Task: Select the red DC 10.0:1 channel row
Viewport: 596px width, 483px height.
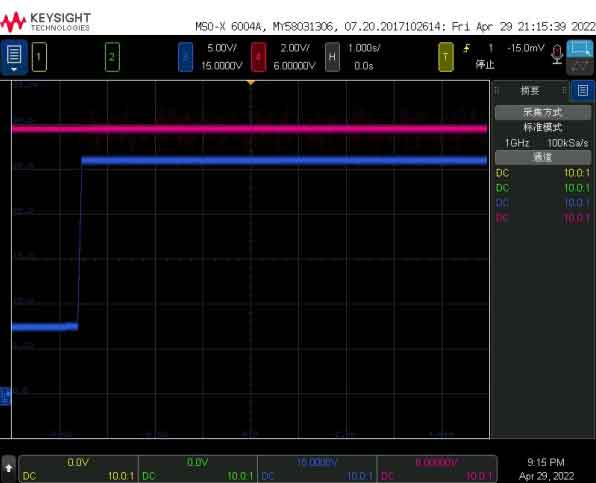Action: pyautogui.click(x=543, y=219)
